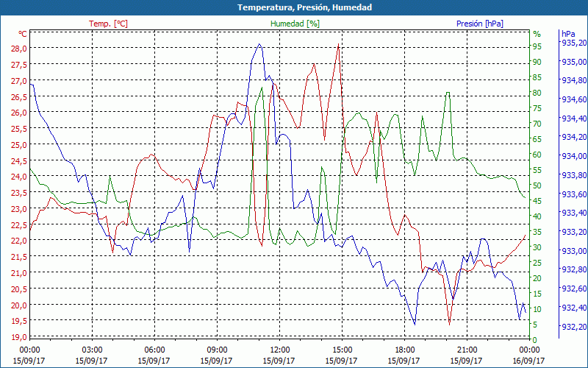The width and height of the screenshot is (588, 368).
Task: Click the '40' humidity axis value
Action: point(537,216)
